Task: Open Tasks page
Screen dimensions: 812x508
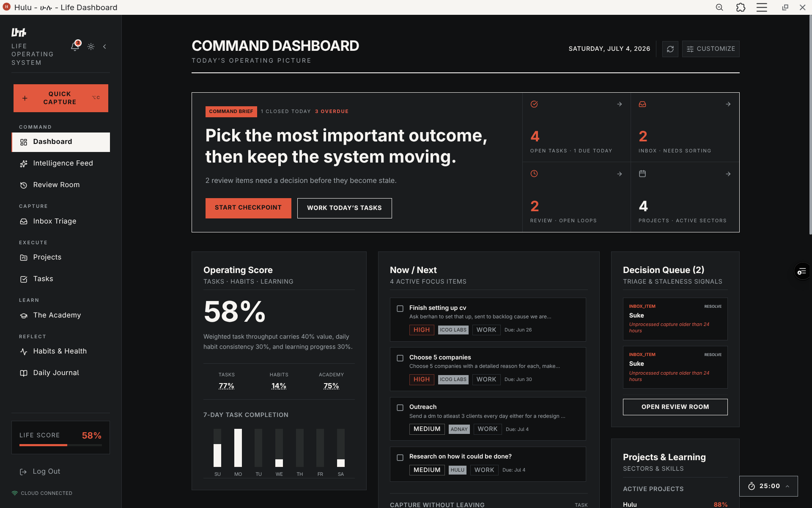Action: point(61,279)
